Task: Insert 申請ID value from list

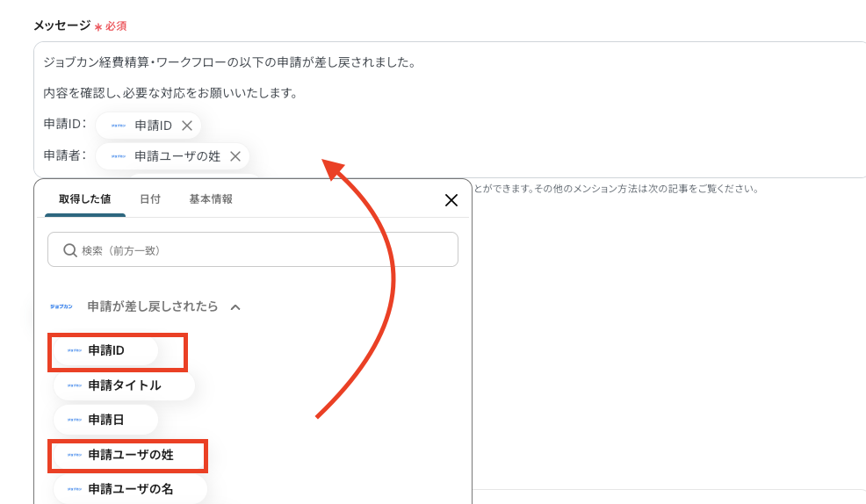Action: coord(106,350)
